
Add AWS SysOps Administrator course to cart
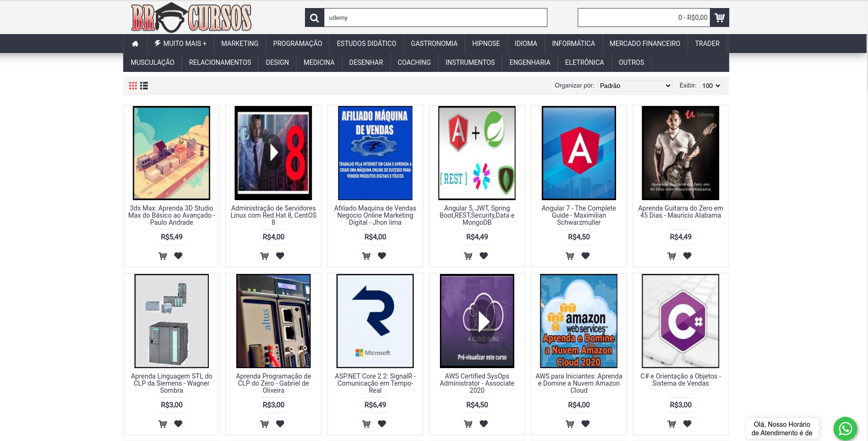[468, 424]
